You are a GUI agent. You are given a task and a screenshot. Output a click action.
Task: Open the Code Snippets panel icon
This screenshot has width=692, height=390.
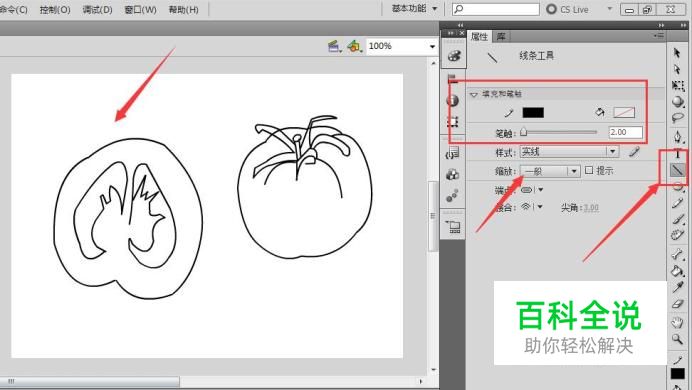(452, 153)
